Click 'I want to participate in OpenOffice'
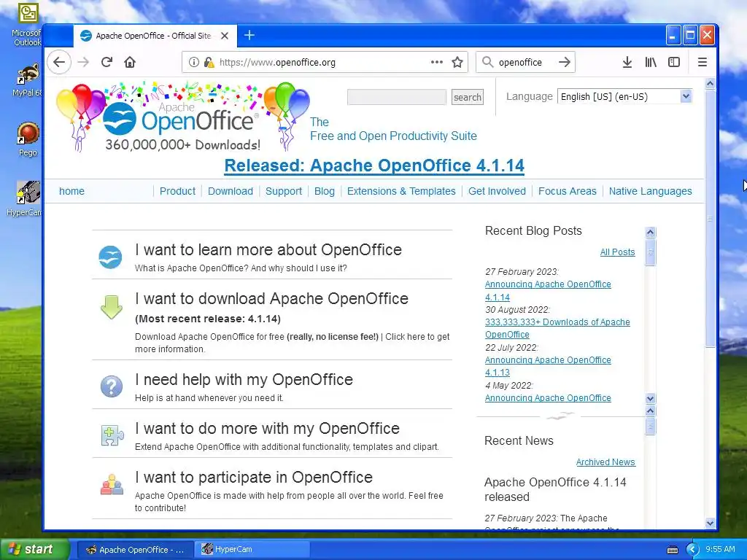 (254, 477)
